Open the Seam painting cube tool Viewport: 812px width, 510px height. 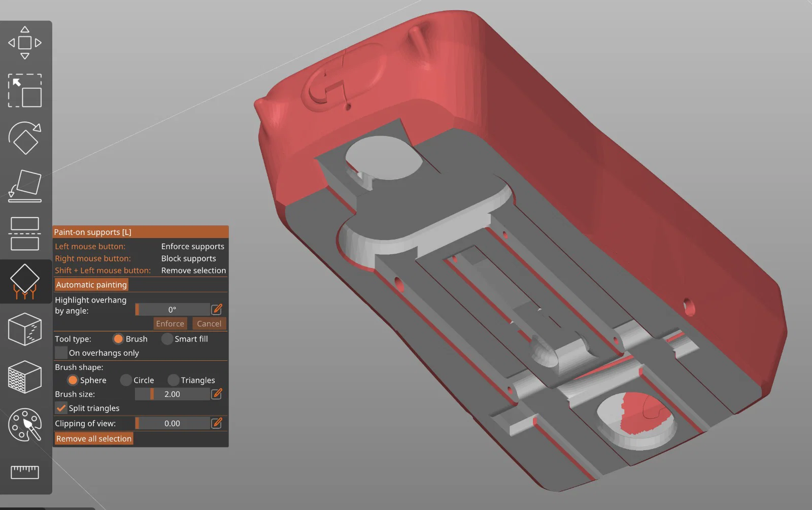(x=25, y=329)
